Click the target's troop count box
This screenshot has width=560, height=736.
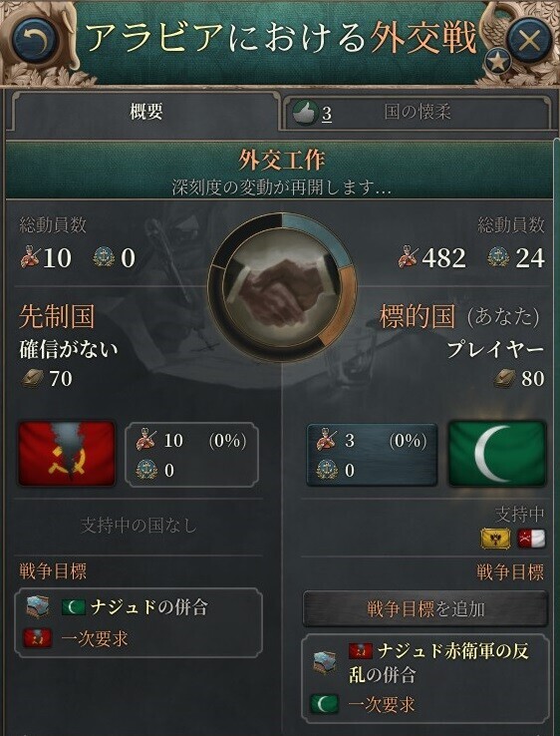pyautogui.click(x=372, y=455)
